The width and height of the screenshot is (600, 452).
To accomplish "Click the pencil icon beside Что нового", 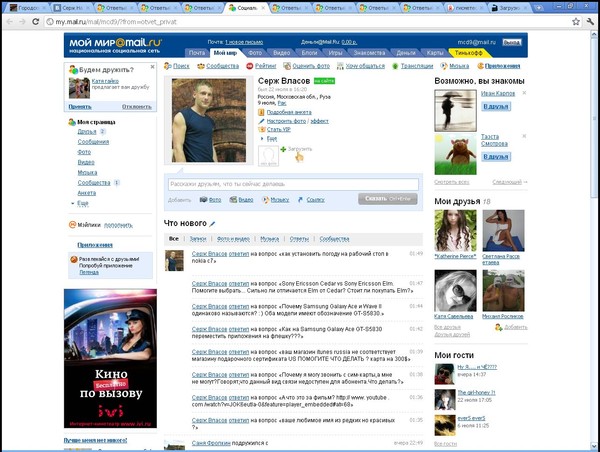I will tap(213, 223).
